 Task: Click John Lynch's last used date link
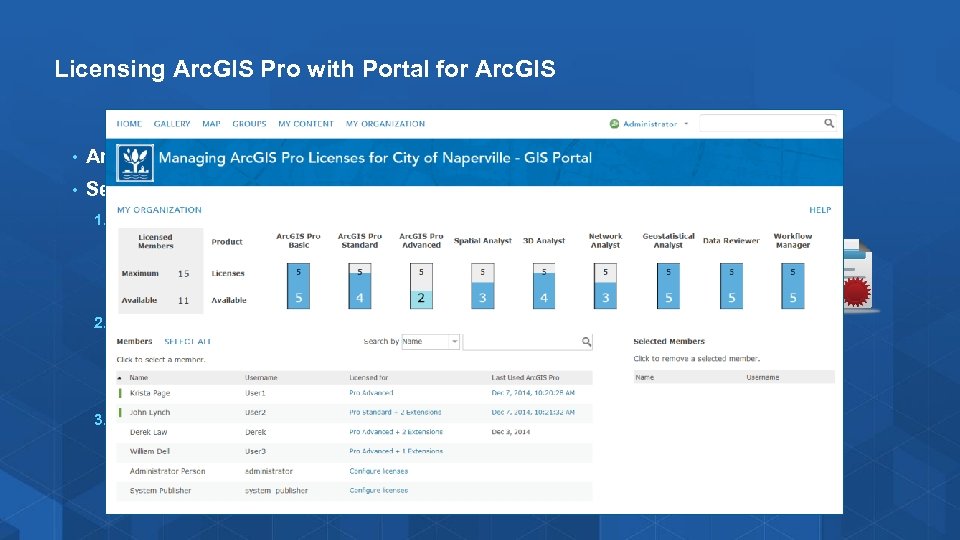tap(533, 413)
